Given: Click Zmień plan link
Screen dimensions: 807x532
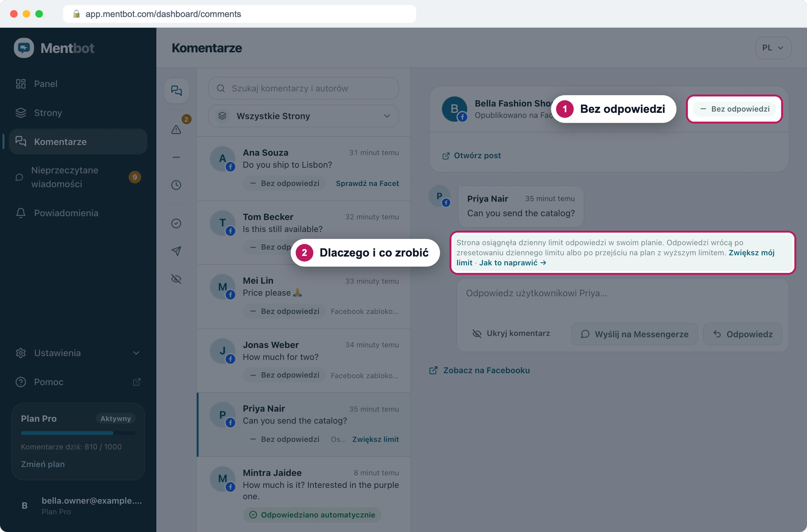Looking at the screenshot, I should click(x=43, y=464).
